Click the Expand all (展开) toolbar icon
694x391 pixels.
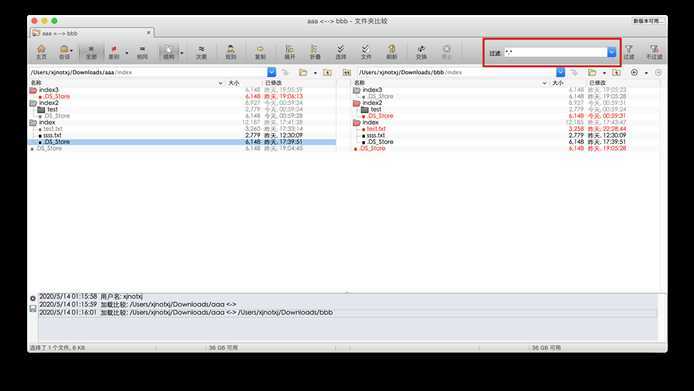click(289, 52)
